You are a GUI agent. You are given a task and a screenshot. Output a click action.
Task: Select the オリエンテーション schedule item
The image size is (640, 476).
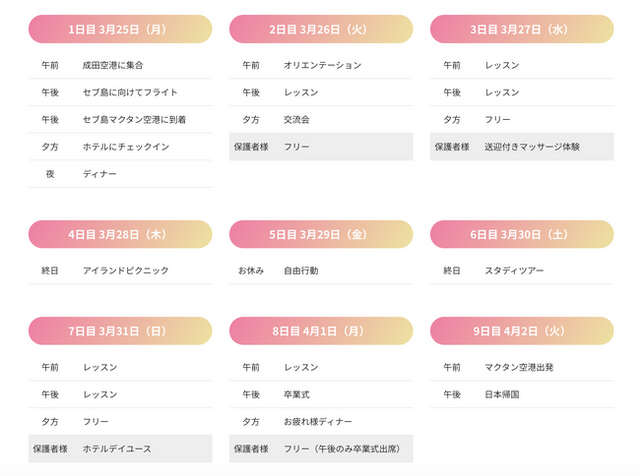[322, 65]
